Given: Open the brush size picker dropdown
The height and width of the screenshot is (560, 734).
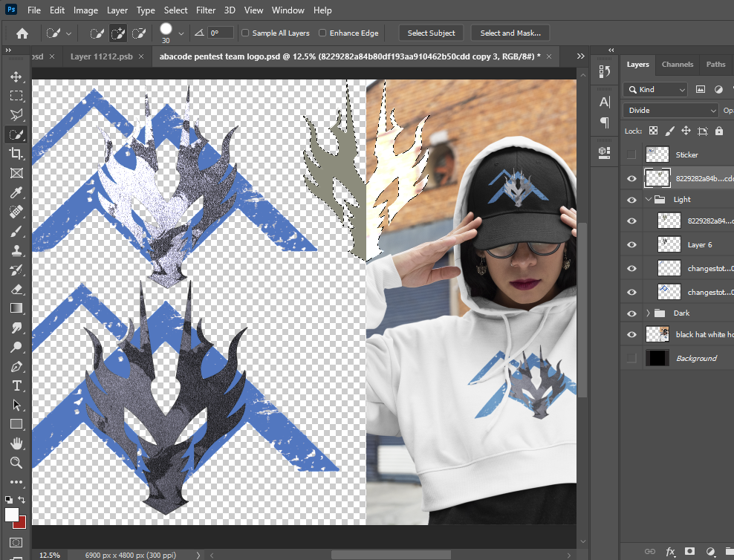Looking at the screenshot, I should (181, 33).
